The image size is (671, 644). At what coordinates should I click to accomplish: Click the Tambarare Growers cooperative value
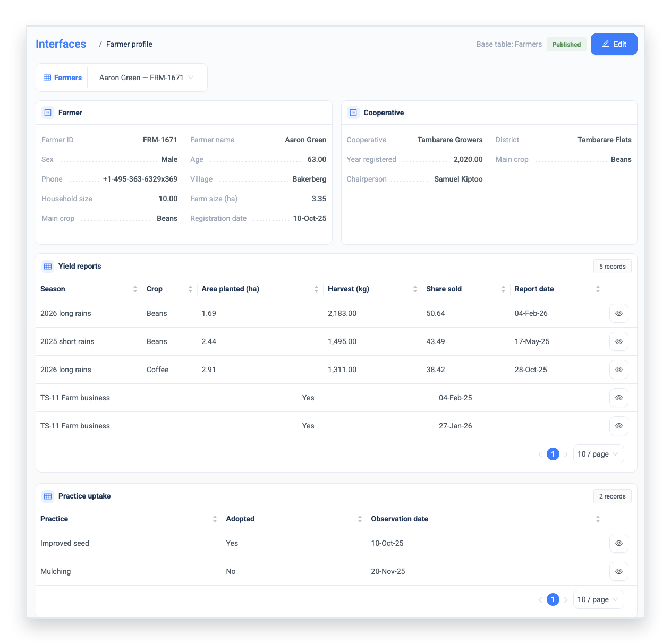pyautogui.click(x=450, y=140)
